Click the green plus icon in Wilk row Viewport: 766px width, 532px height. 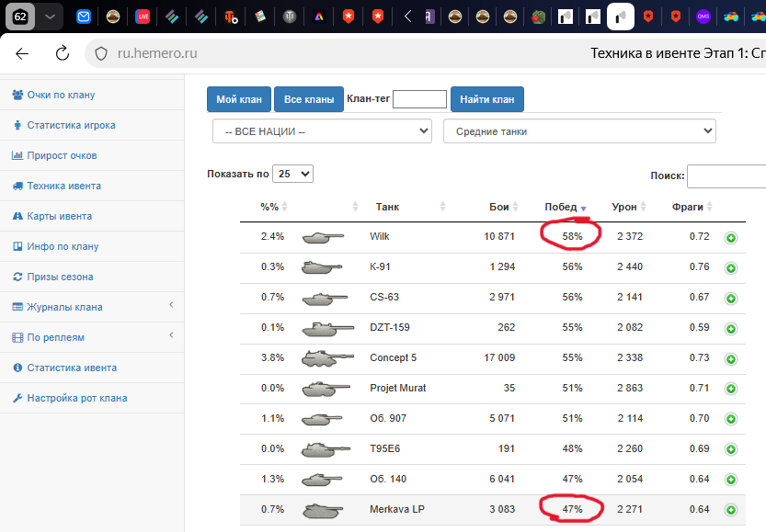point(731,237)
